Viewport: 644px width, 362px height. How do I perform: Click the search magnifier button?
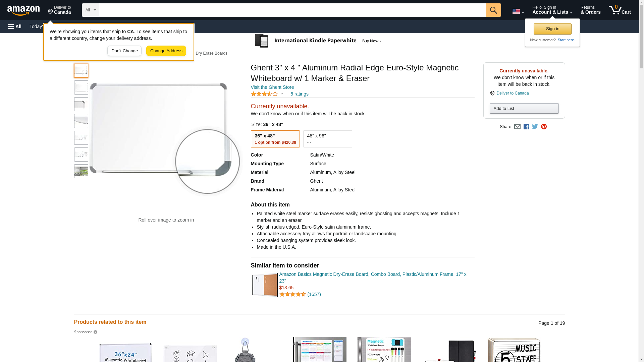pyautogui.click(x=493, y=10)
